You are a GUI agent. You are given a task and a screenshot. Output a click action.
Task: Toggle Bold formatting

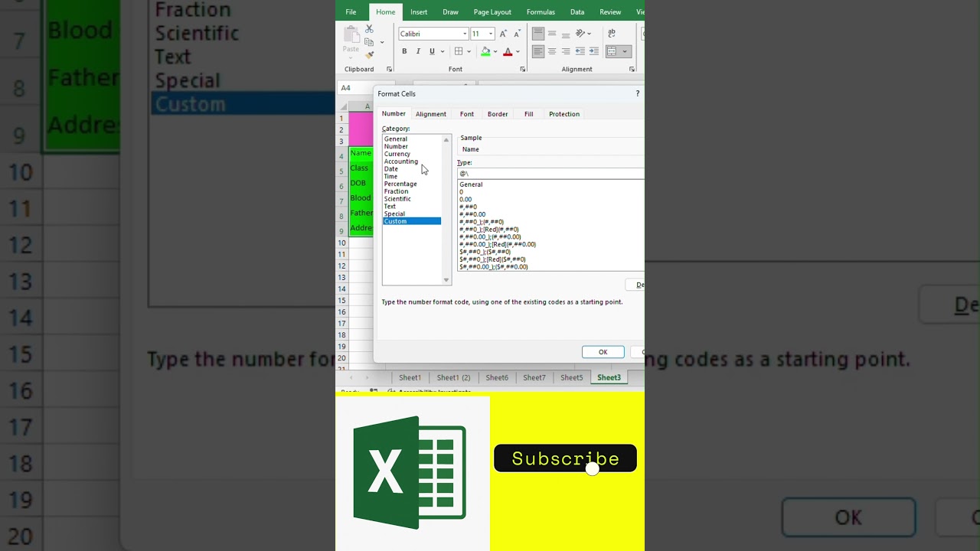404,51
